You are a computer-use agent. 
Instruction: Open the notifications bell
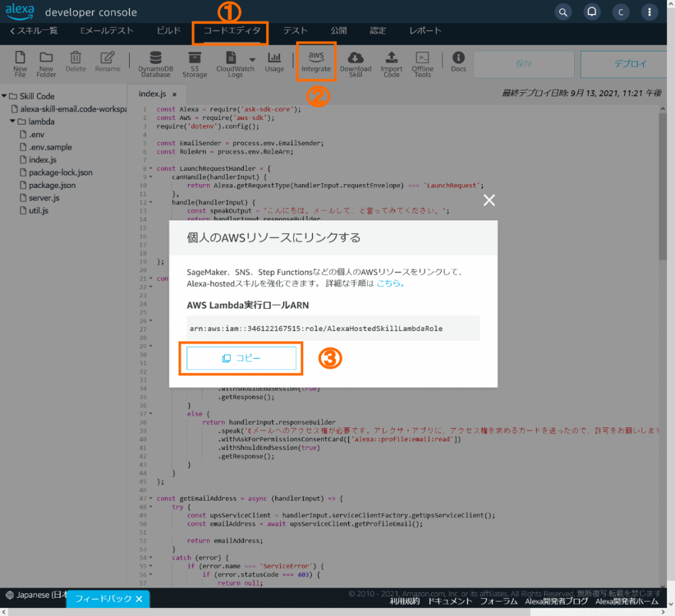(592, 12)
